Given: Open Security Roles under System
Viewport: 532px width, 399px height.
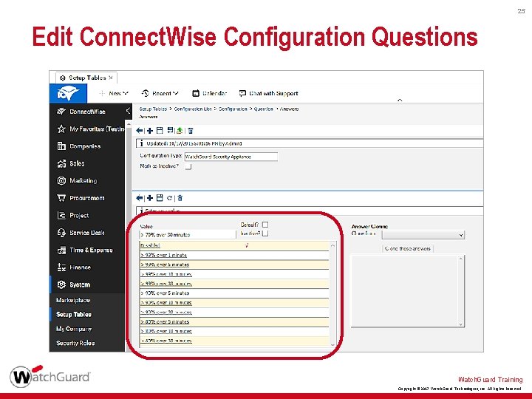Looking at the screenshot, I should pos(75,343).
